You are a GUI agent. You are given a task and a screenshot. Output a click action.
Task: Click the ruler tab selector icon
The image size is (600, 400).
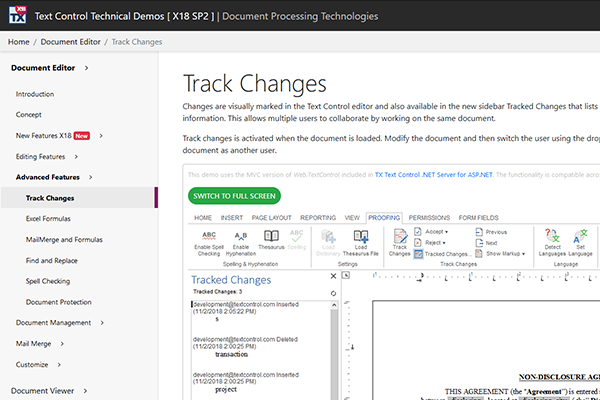pyautogui.click(x=346, y=275)
